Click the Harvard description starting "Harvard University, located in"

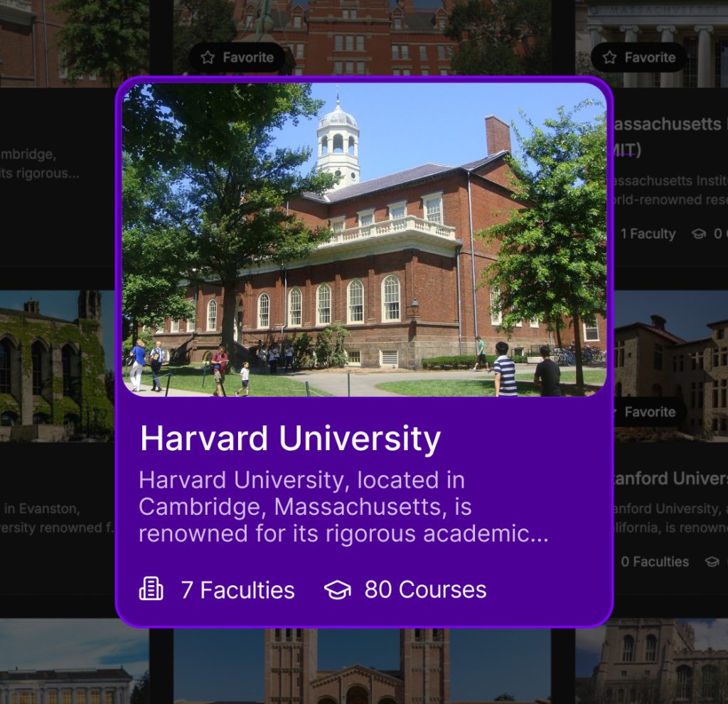[343, 506]
